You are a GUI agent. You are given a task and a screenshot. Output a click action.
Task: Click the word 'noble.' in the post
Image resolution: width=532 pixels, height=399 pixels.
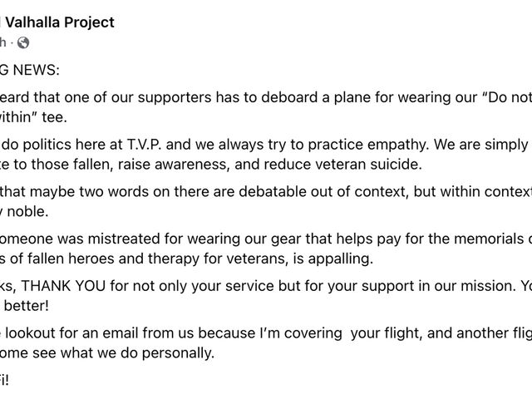tap(27, 212)
